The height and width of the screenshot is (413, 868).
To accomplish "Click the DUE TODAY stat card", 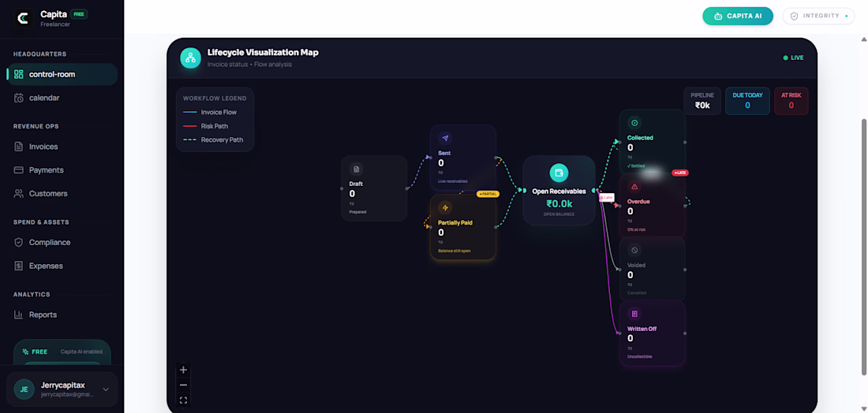I will pos(747,101).
